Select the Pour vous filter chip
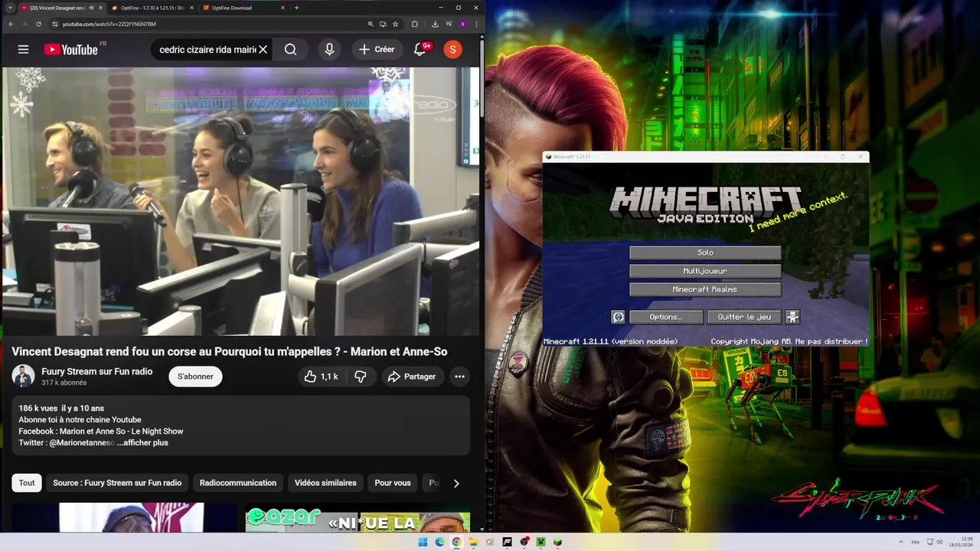This screenshot has height=551, width=980. pyautogui.click(x=393, y=483)
